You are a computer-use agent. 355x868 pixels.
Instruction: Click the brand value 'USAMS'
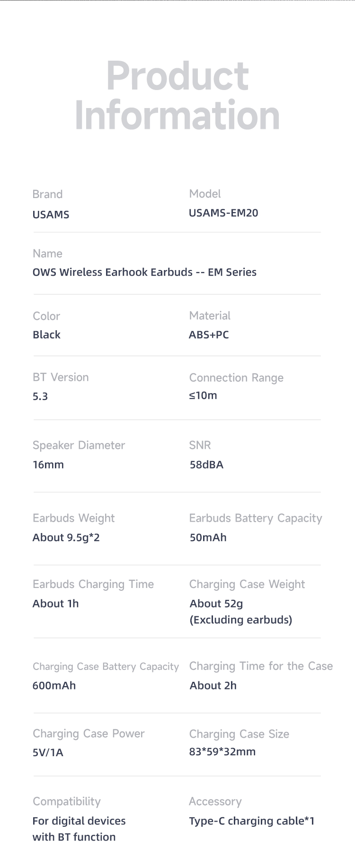click(x=51, y=215)
